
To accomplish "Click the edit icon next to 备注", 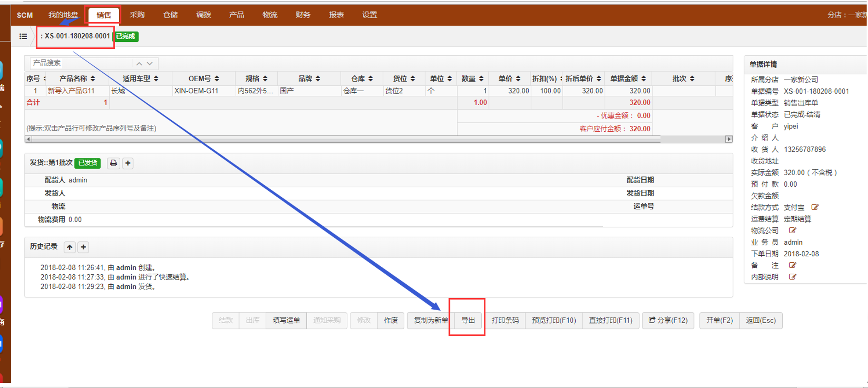I will click(x=792, y=265).
